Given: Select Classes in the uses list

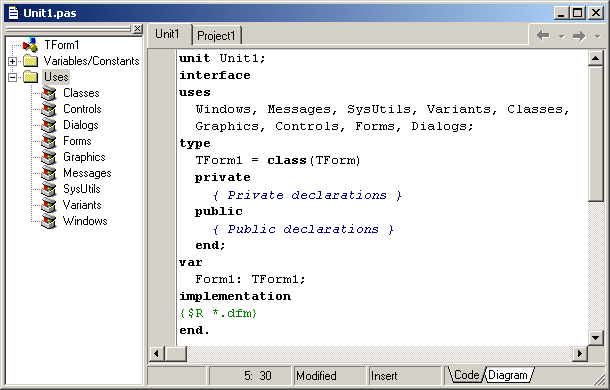Looking at the screenshot, I should pyautogui.click(x=81, y=93).
